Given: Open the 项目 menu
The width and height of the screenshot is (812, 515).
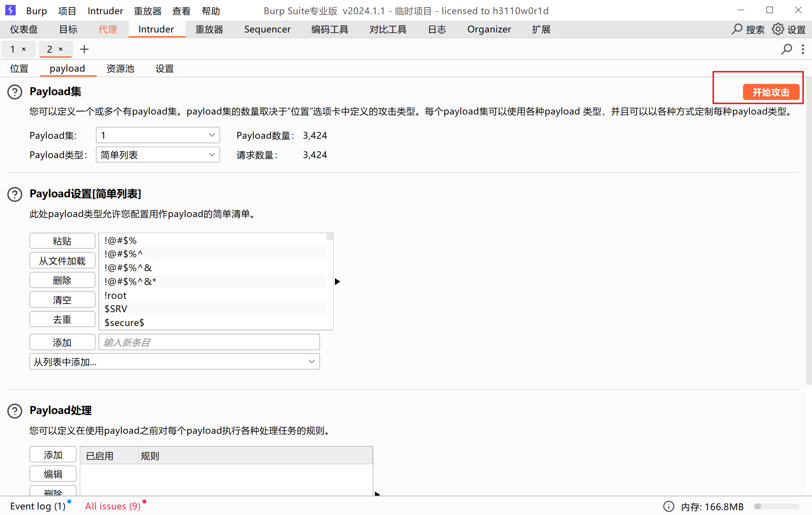Looking at the screenshot, I should pyautogui.click(x=67, y=11).
